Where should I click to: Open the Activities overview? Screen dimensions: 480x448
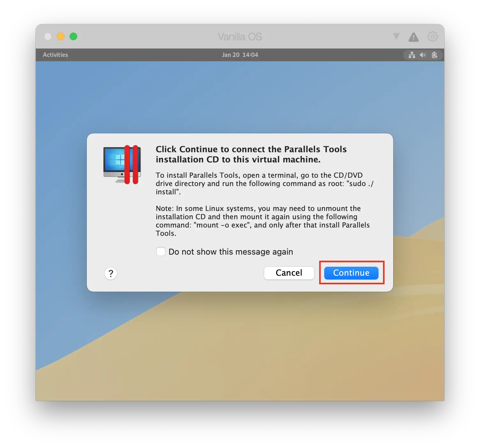(x=56, y=55)
